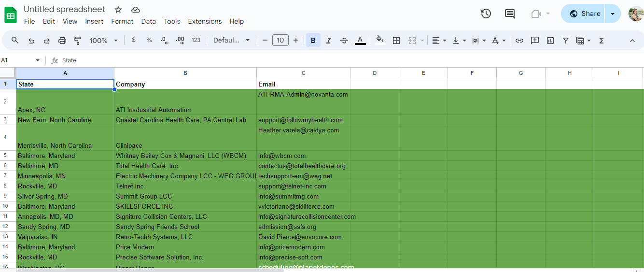The height and width of the screenshot is (272, 644).
Task: Search the menus magnifier icon
Action: (x=15, y=40)
